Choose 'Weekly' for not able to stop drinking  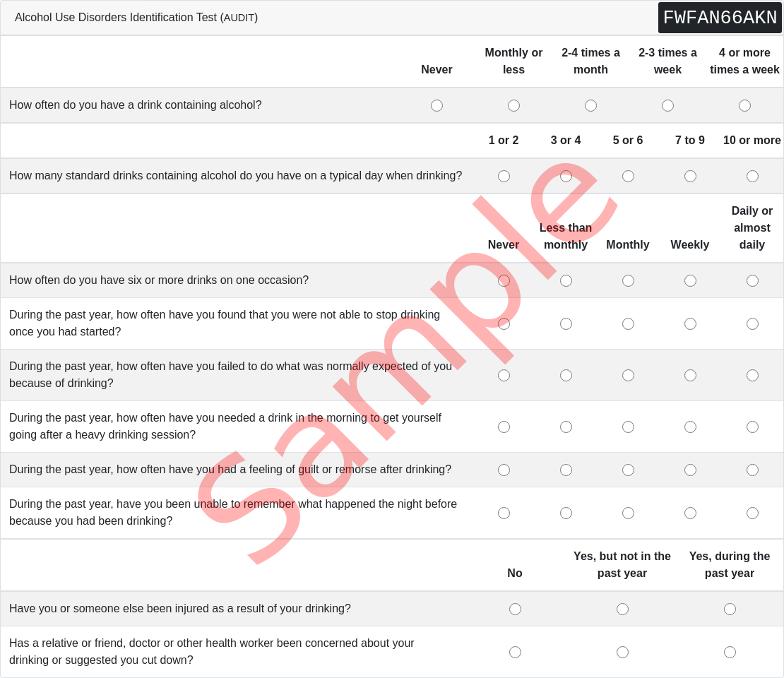[690, 323]
